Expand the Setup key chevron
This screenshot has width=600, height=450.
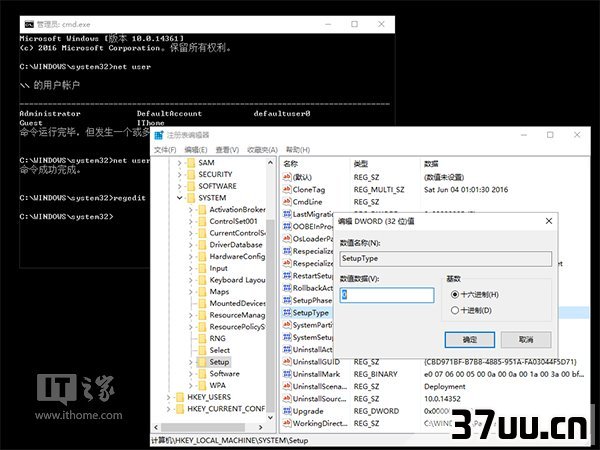tap(191, 362)
